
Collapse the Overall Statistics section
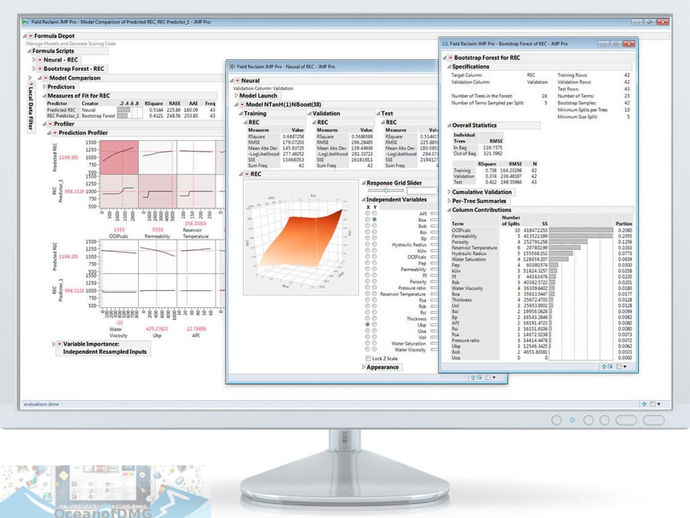point(449,125)
